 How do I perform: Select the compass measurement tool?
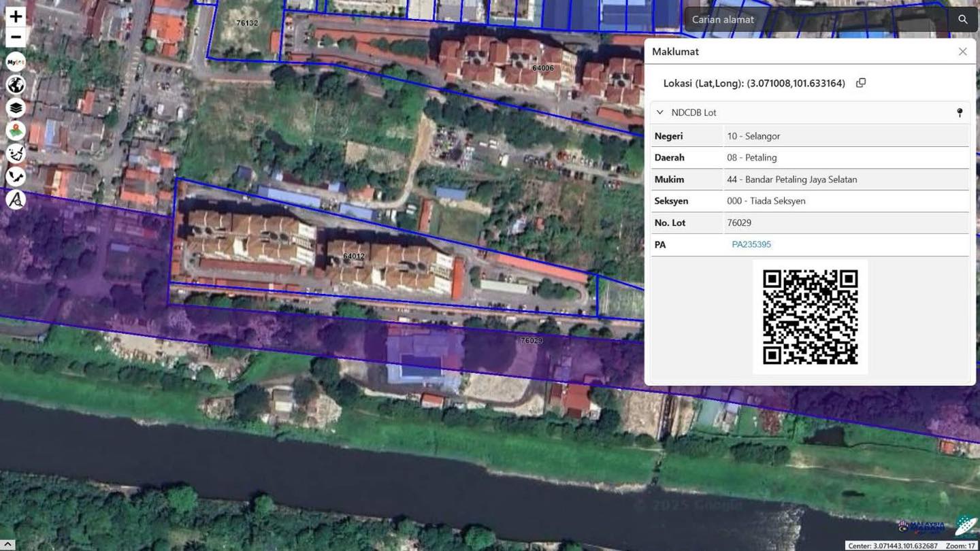point(16,200)
